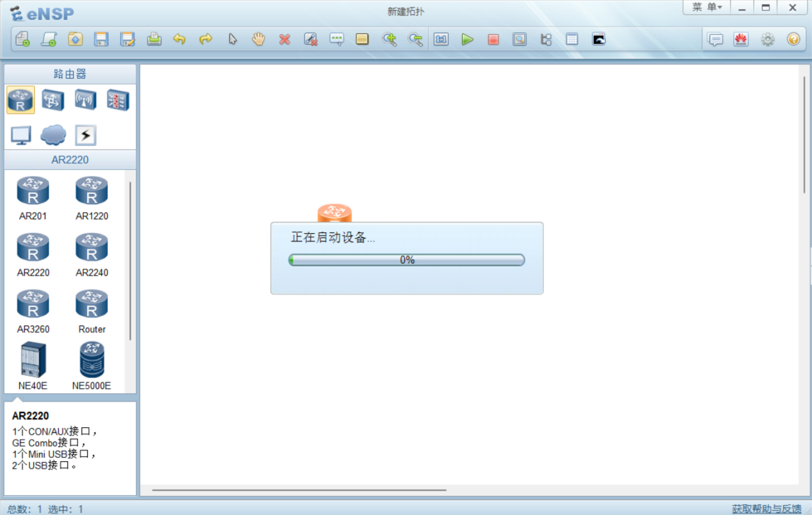Click the 正在启动设备... dialog text

[x=333, y=238]
